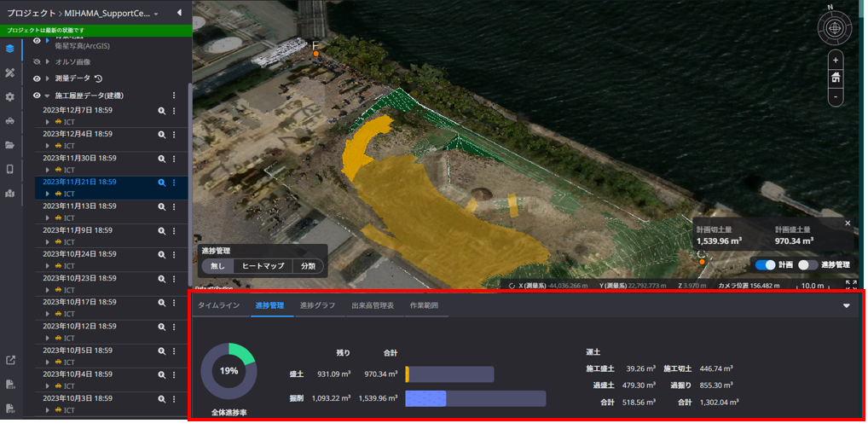This screenshot has height=429, width=868.
Task: Open the more menu for 2023年11月21日 entry
Action: click(x=174, y=183)
